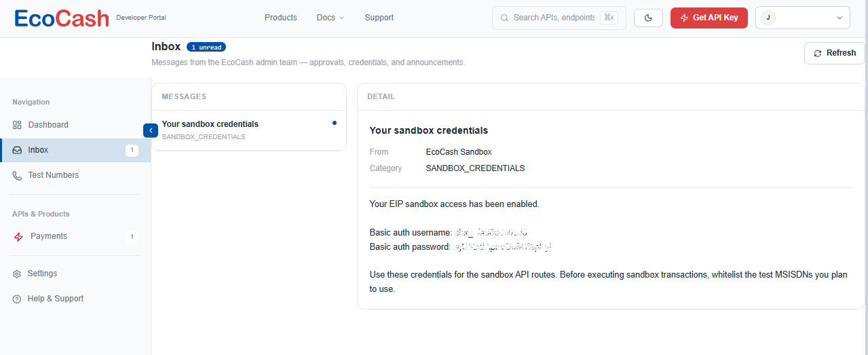
Task: Click the Test Numbers phone icon
Action: coord(17,175)
